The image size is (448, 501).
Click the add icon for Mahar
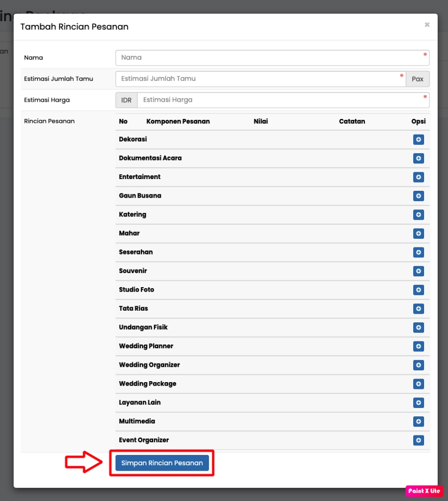tap(418, 233)
